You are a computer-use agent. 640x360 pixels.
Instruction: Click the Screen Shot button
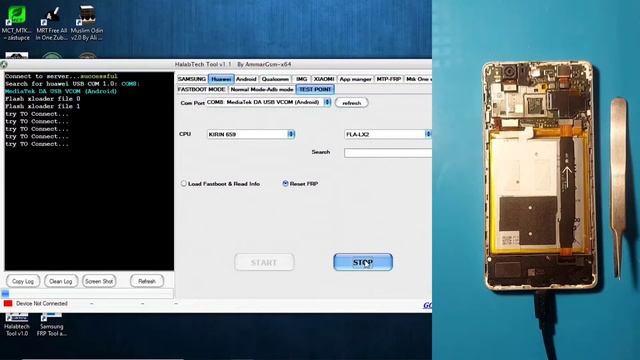coord(99,281)
